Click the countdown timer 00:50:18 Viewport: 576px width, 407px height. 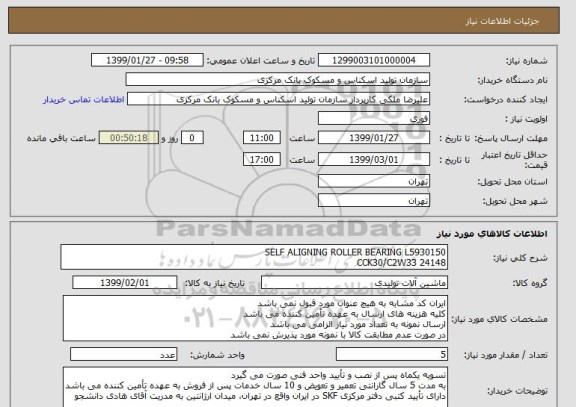point(129,138)
